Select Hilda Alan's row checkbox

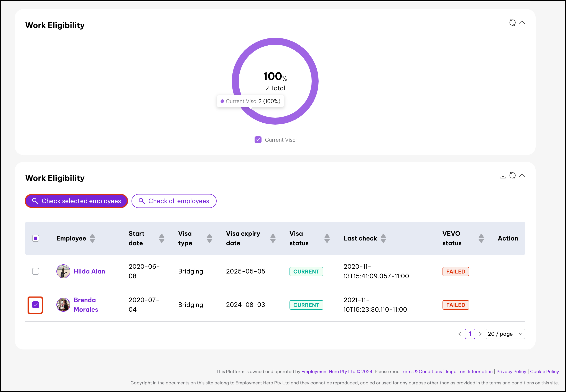coord(36,271)
